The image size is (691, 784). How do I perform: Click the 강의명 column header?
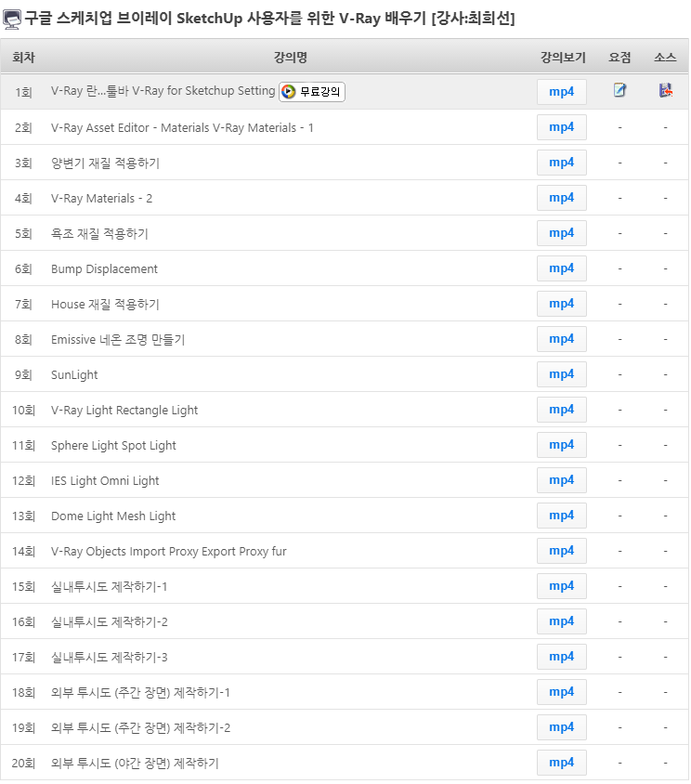pos(290,58)
